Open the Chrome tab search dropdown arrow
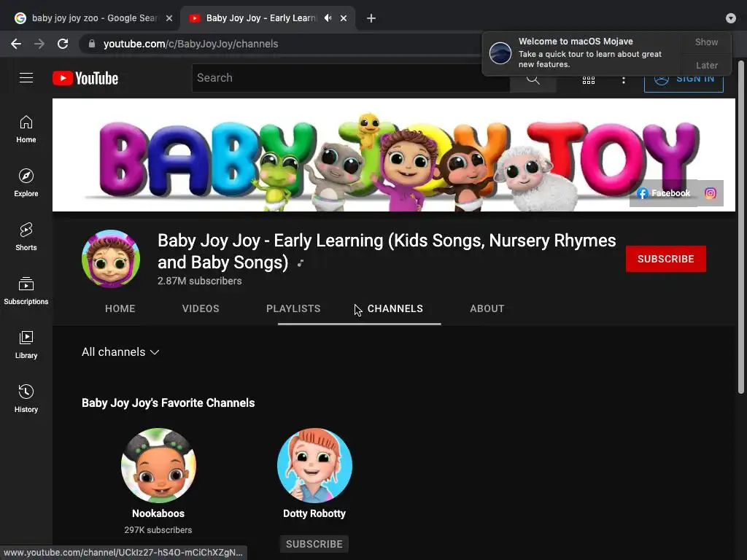This screenshot has width=747, height=560. coord(731,18)
